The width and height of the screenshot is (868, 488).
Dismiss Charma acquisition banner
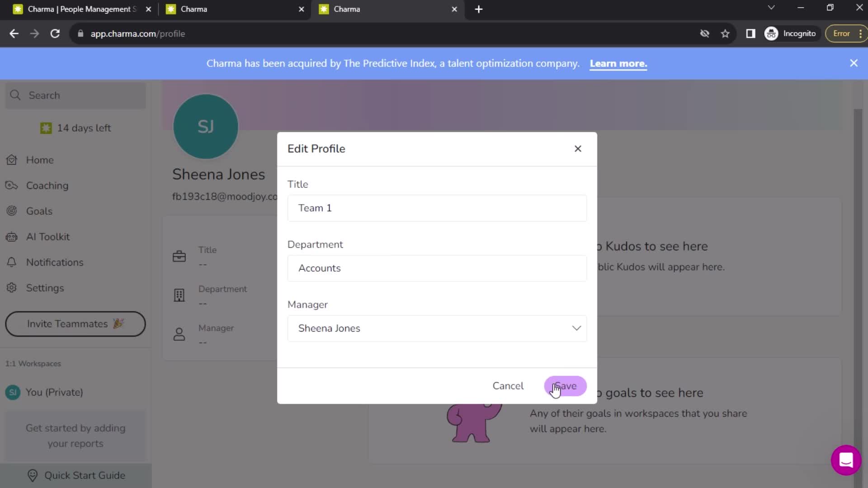(x=855, y=62)
